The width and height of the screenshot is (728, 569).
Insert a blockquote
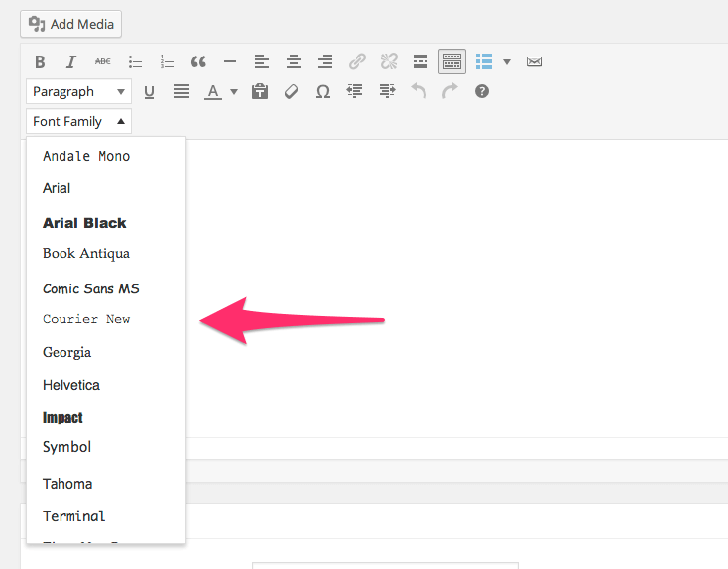[x=198, y=61]
